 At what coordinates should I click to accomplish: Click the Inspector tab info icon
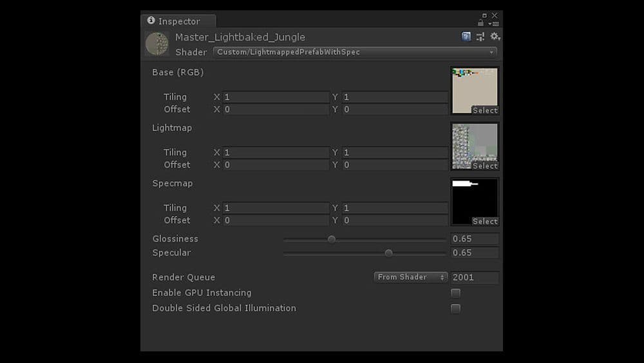(x=151, y=20)
